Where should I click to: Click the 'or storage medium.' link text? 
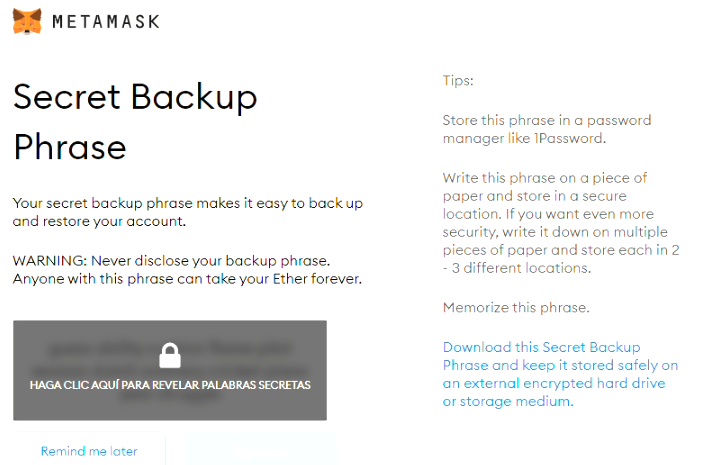click(508, 401)
